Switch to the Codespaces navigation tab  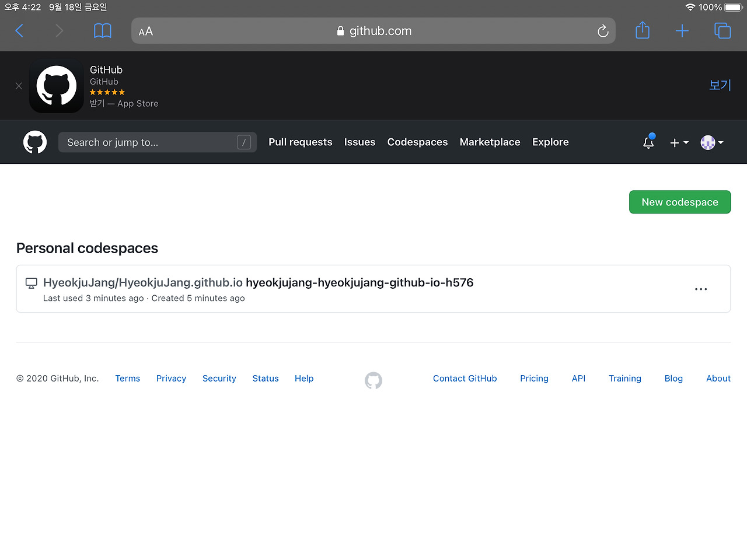pyautogui.click(x=417, y=142)
